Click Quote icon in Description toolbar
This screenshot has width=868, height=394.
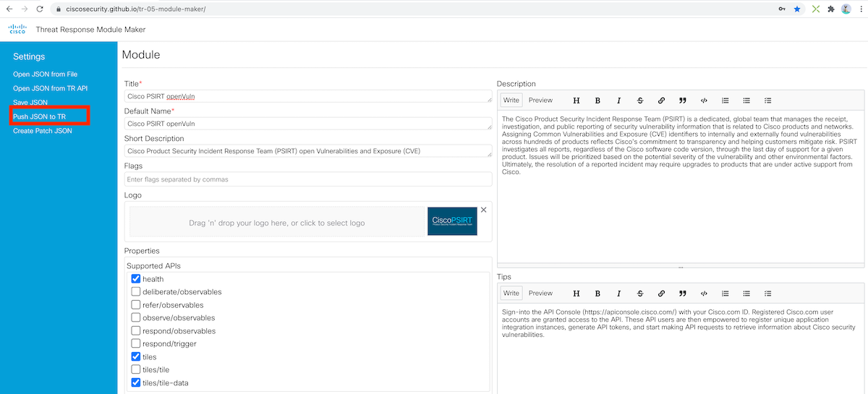coord(683,100)
